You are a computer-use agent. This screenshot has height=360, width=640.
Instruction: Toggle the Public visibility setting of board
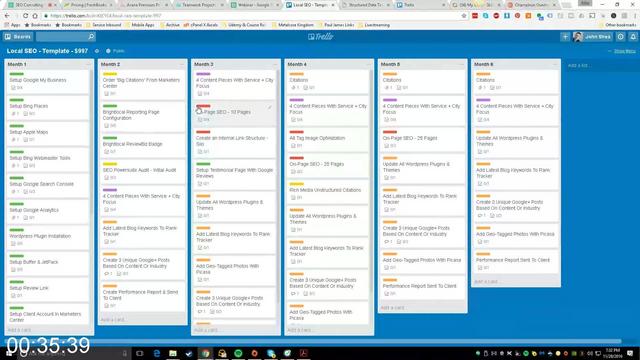[115, 51]
